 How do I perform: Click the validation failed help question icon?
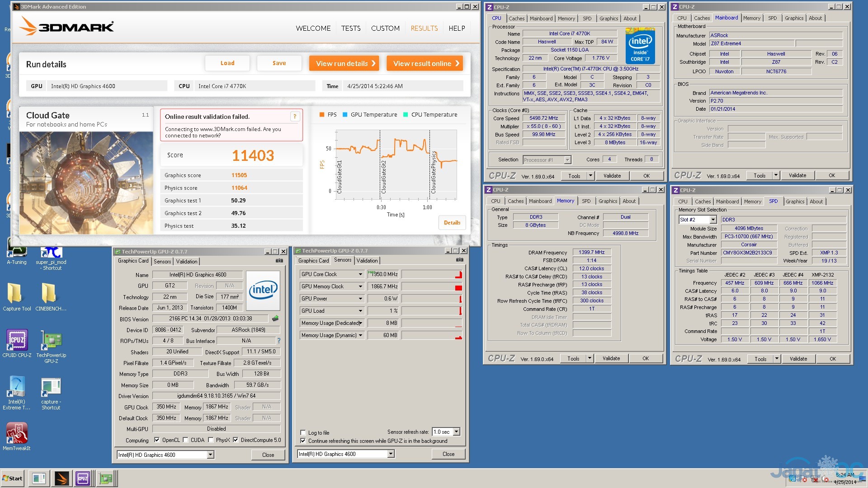(x=295, y=117)
